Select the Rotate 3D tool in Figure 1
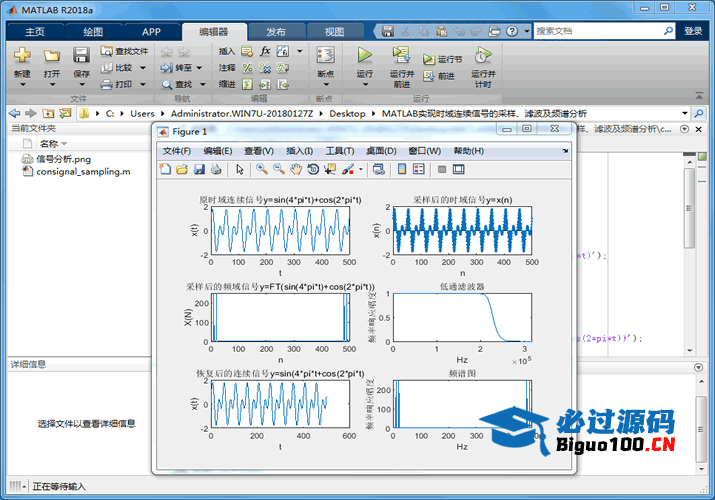 (x=313, y=170)
